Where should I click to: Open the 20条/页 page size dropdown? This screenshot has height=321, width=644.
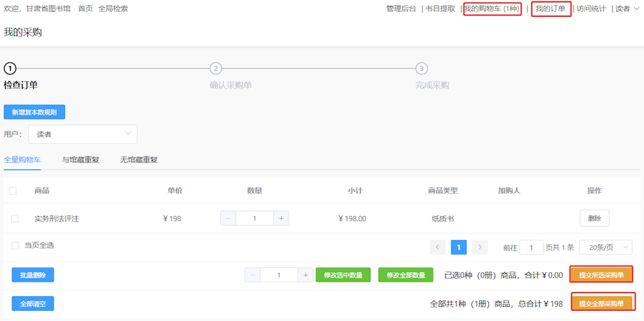(605, 247)
